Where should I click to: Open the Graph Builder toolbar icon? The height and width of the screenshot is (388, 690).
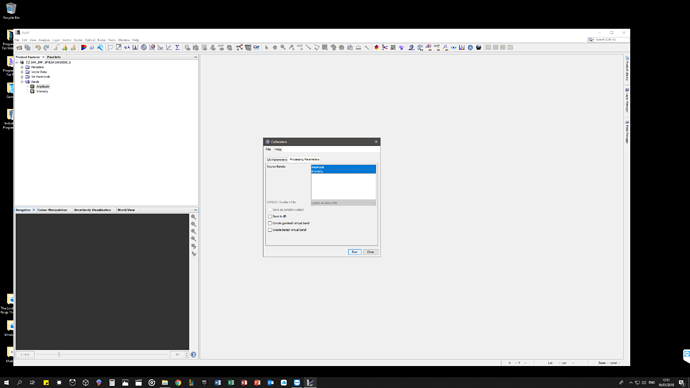tap(239, 48)
